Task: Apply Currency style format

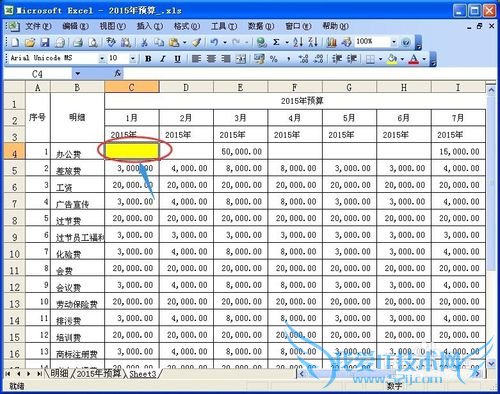Action: [259, 59]
